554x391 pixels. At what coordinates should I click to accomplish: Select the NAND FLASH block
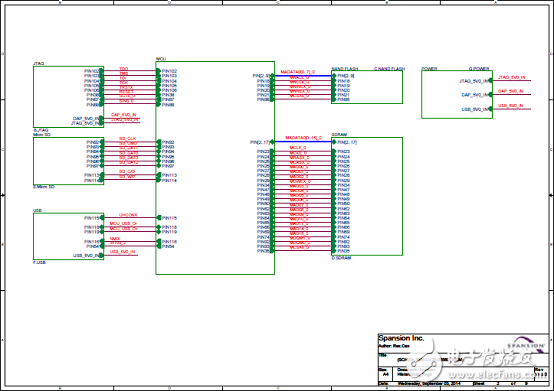(x=367, y=87)
